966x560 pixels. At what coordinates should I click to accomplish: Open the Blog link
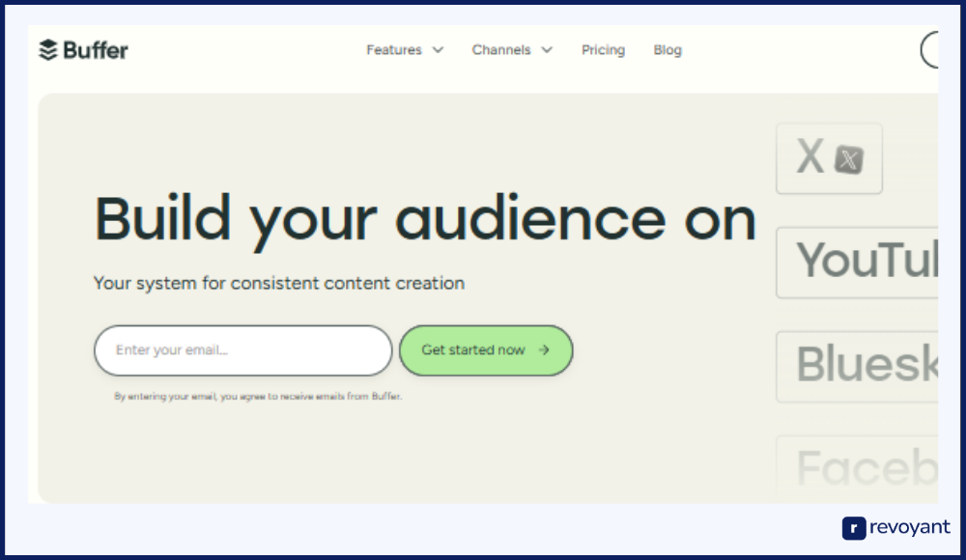point(668,50)
